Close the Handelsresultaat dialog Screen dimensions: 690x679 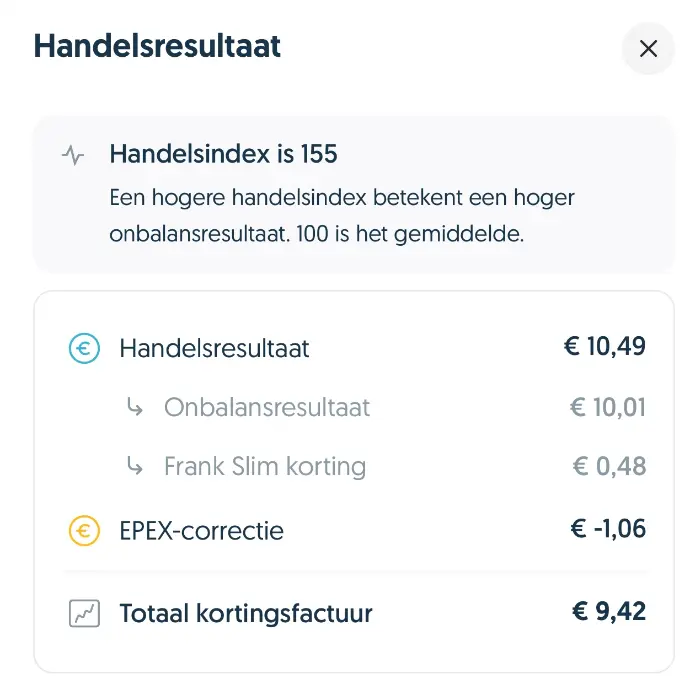648,48
